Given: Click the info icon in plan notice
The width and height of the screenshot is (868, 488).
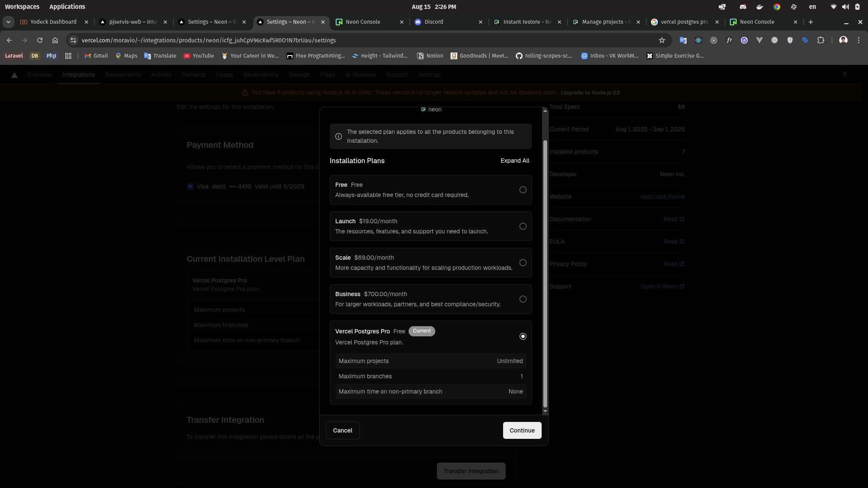Looking at the screenshot, I should (338, 136).
